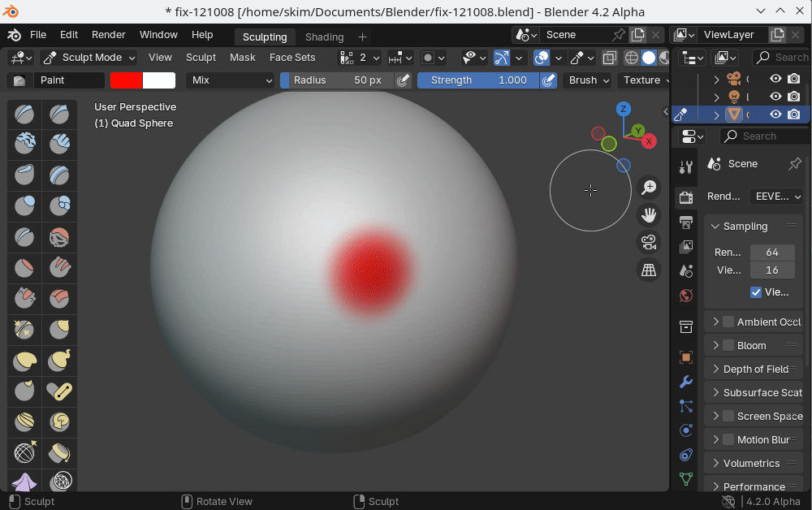Screen dimensions: 812x510
Task: Open the Mix blend mode dropdown
Action: click(x=230, y=80)
